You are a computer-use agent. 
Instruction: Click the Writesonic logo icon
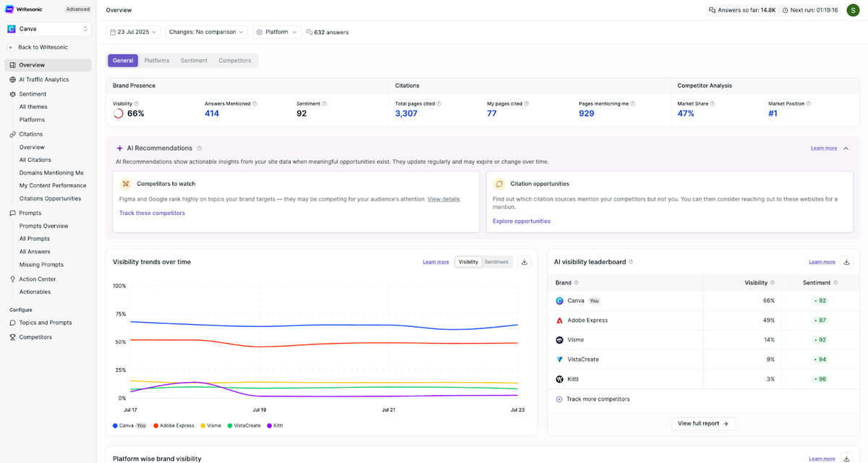pyautogui.click(x=9, y=9)
